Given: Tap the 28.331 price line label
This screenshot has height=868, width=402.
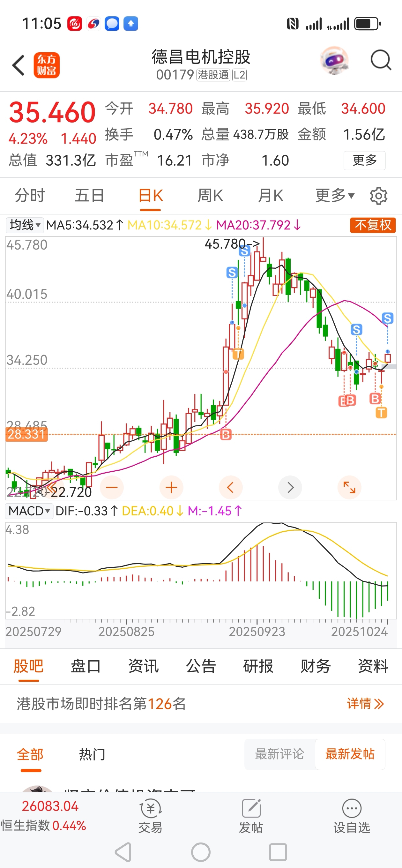Looking at the screenshot, I should [26, 434].
